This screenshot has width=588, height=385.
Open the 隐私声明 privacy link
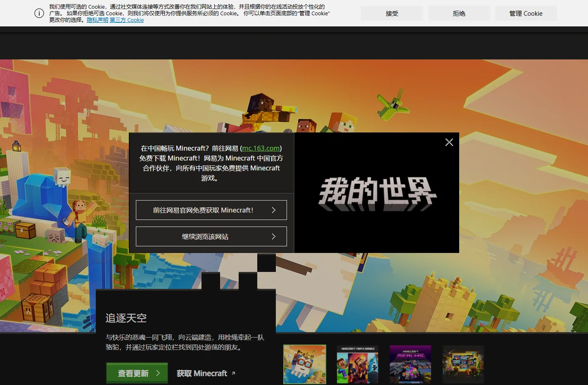pos(97,20)
